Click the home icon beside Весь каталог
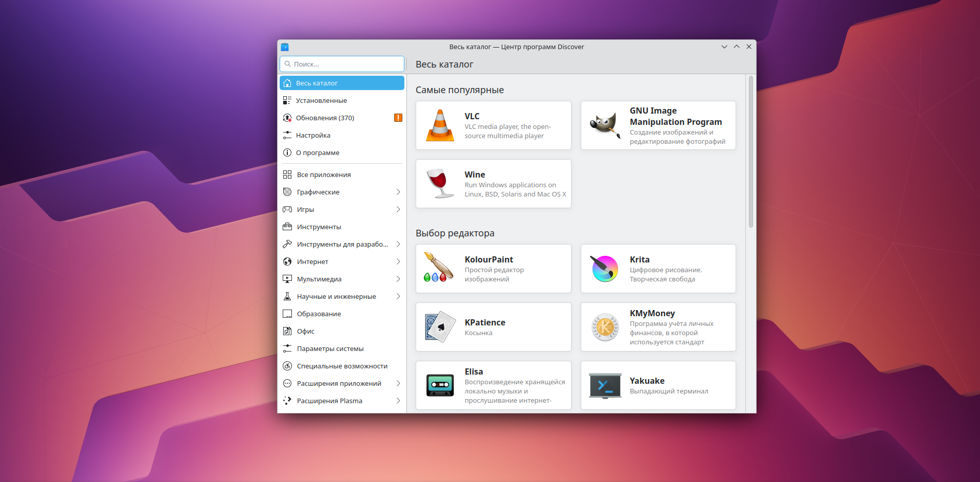The height and width of the screenshot is (482, 980). pyautogui.click(x=287, y=83)
